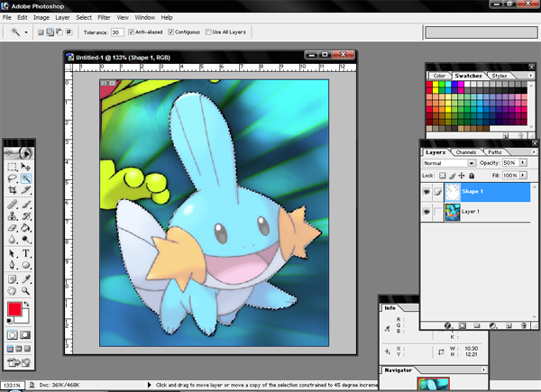541x392 pixels.
Task: Enable Use All Layers checkbox
Action: point(208,32)
